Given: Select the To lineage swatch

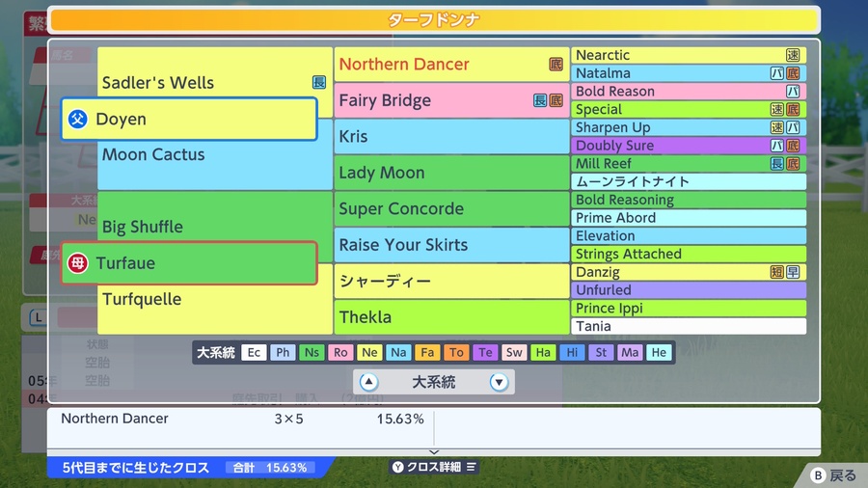Looking at the screenshot, I should (456, 352).
